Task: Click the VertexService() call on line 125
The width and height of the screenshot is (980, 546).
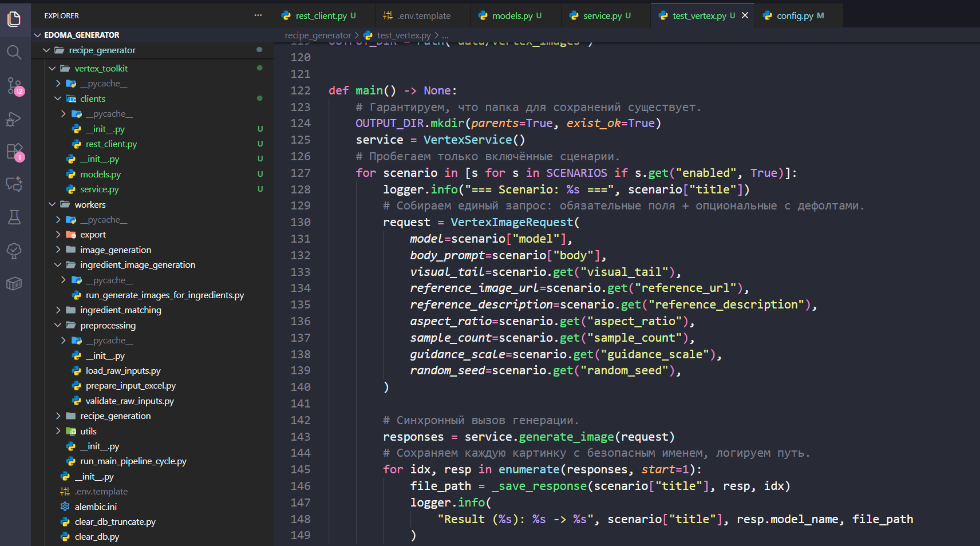Action: (474, 140)
